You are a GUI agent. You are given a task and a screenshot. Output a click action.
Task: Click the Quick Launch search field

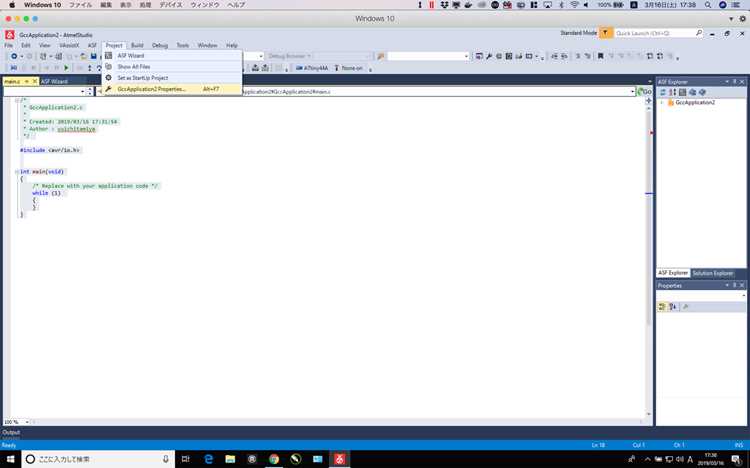(653, 33)
